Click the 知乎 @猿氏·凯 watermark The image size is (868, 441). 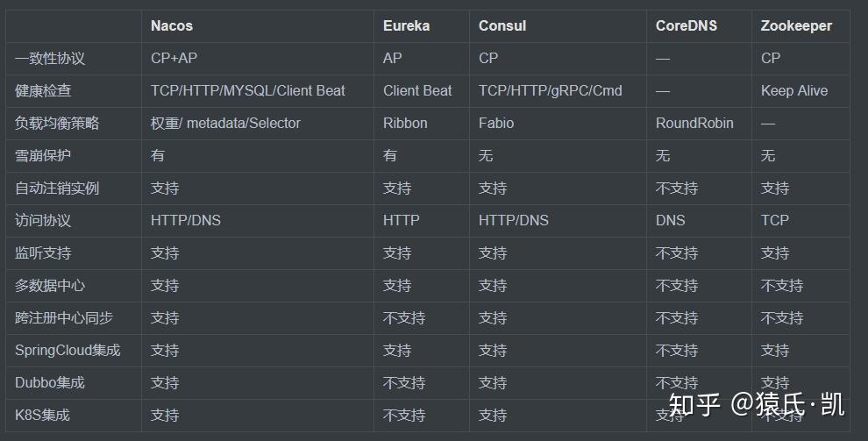756,404
